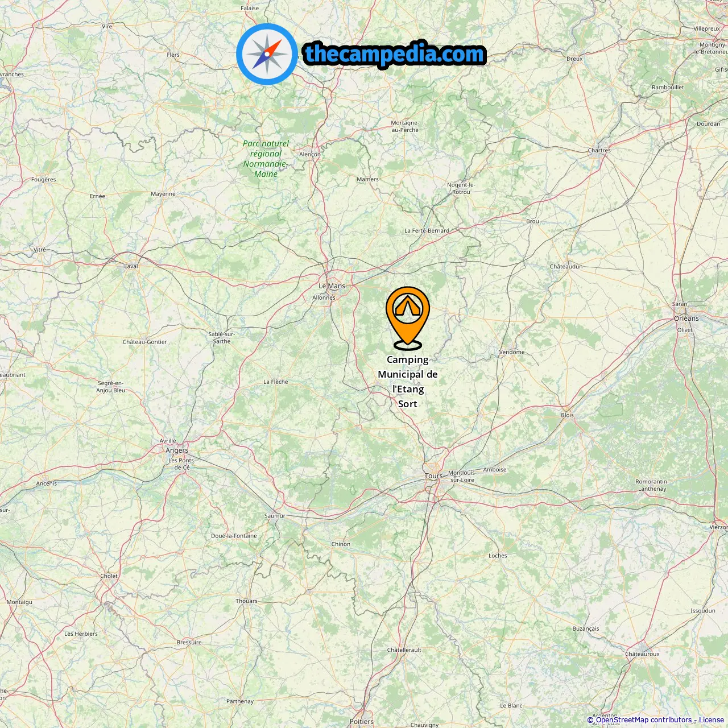Open the OpenStreetMap contributors link

coord(643,720)
